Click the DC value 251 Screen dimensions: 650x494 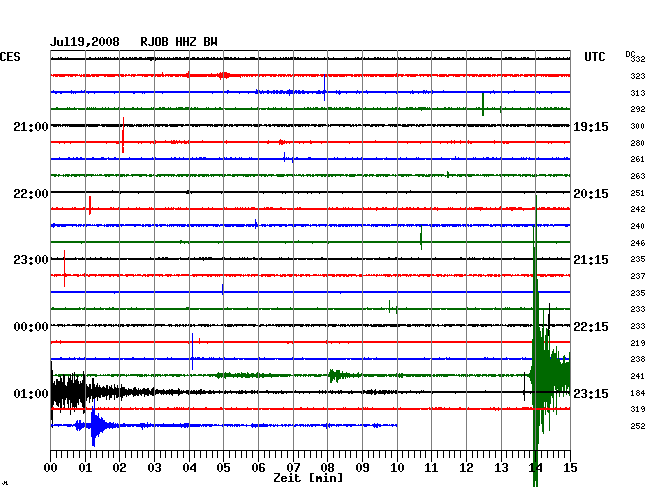click(x=638, y=193)
